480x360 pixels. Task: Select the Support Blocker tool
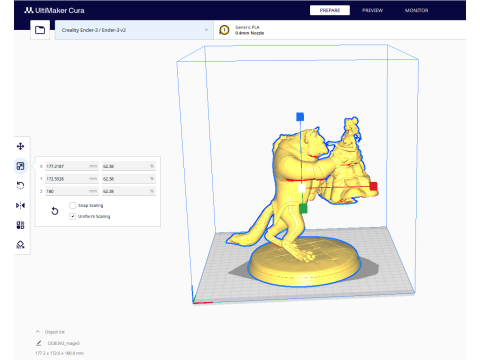pyautogui.click(x=20, y=245)
